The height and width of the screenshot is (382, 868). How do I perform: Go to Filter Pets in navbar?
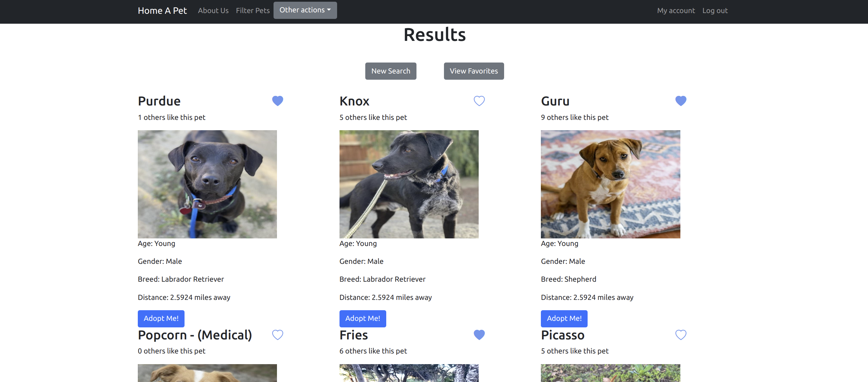[x=253, y=11]
